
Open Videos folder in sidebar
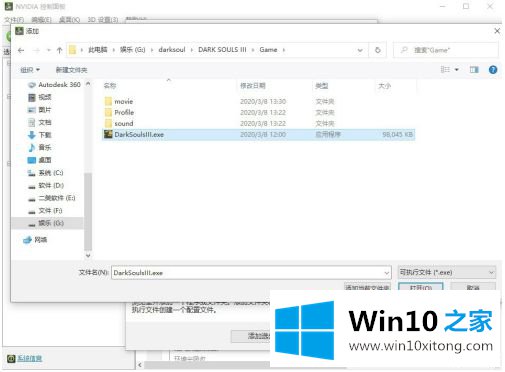pos(40,97)
